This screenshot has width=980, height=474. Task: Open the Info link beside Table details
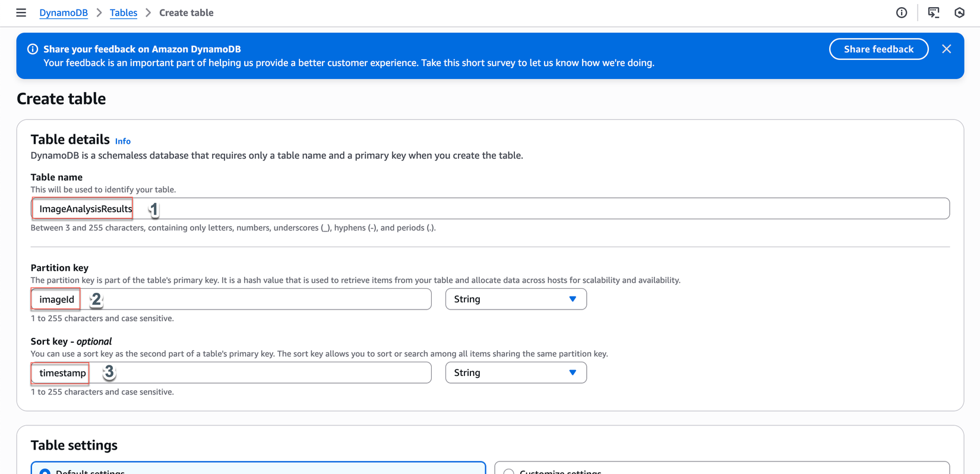[x=123, y=141]
